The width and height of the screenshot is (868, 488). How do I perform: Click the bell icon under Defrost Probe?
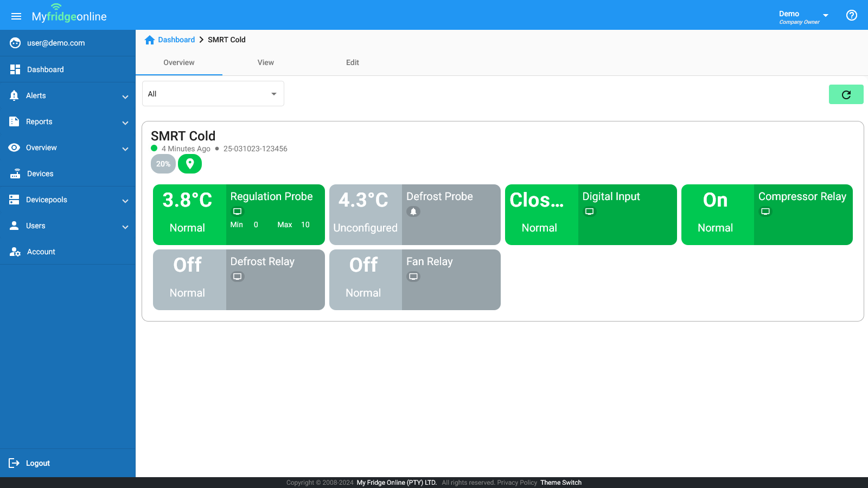pos(413,211)
